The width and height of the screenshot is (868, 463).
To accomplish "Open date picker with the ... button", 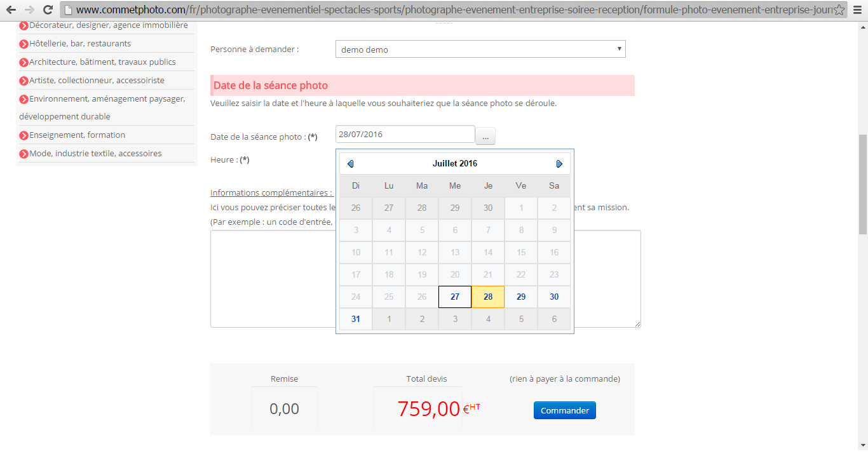I will 485,136.
